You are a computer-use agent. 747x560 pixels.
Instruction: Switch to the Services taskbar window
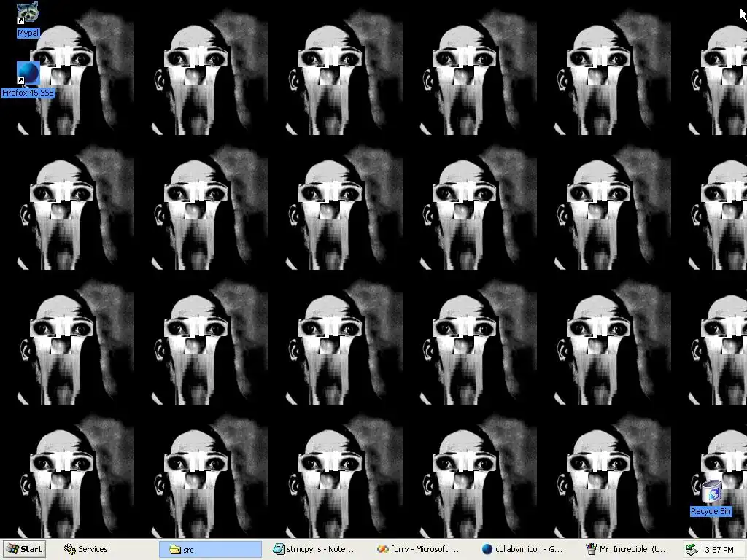[x=105, y=549]
